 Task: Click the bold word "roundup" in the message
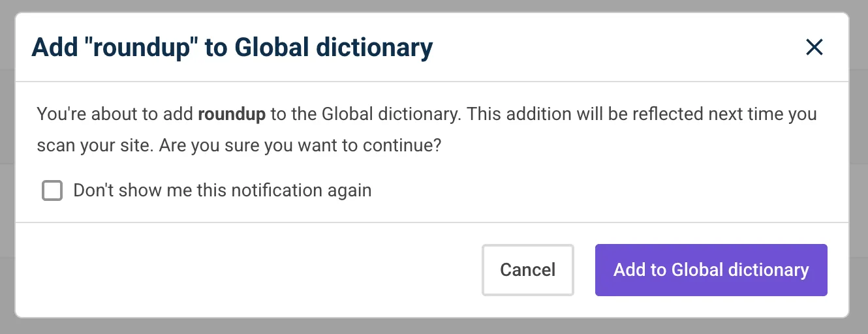pos(232,114)
